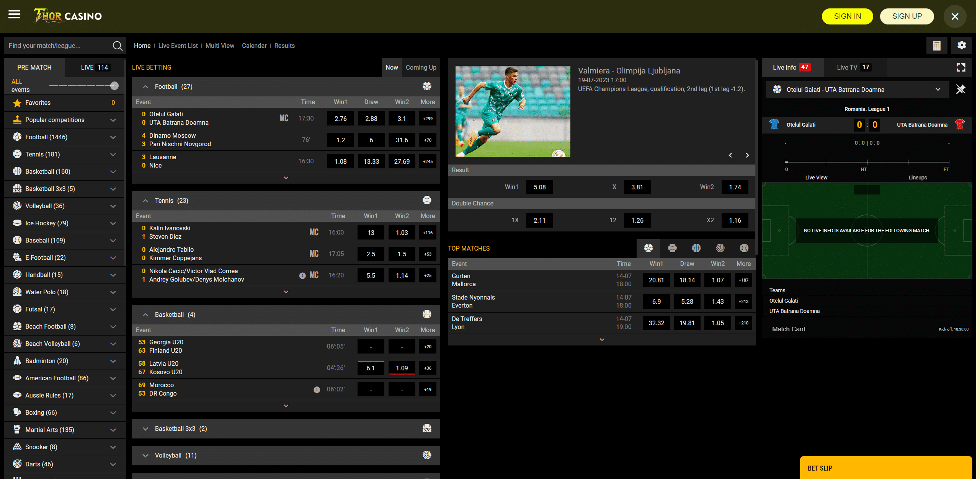The image size is (980, 479).
Task: Click info icon on Nikola Cacic match
Action: point(302,276)
